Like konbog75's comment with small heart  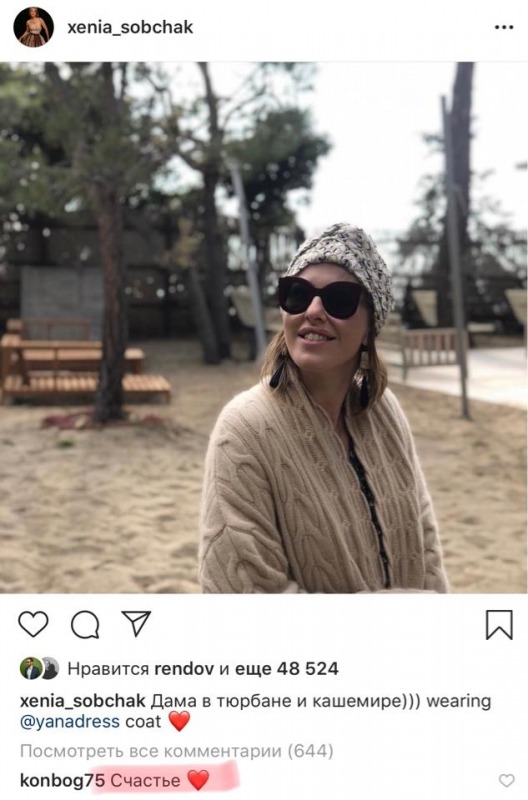pyautogui.click(x=506, y=780)
